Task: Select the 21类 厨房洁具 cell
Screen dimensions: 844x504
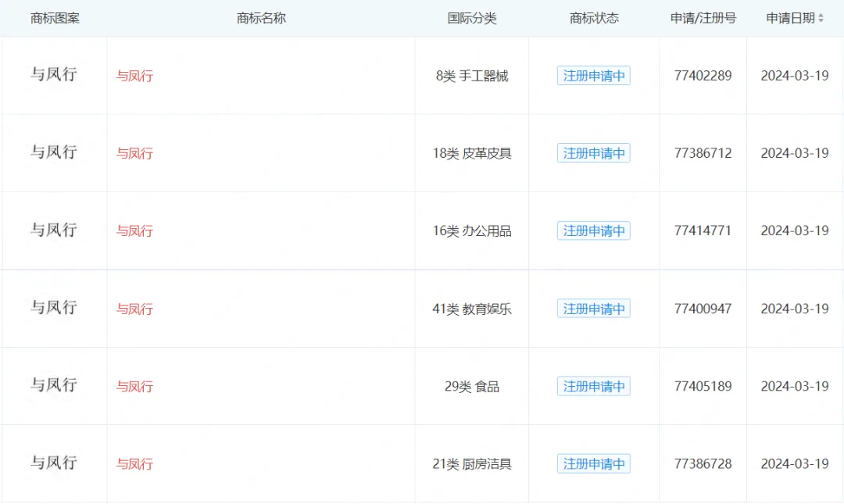Action: pos(472,464)
